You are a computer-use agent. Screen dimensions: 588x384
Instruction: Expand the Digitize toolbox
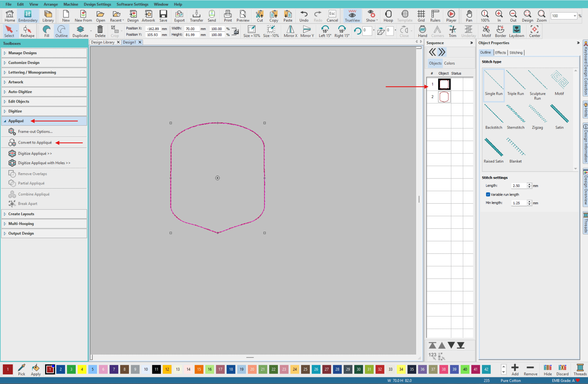pyautogui.click(x=15, y=111)
